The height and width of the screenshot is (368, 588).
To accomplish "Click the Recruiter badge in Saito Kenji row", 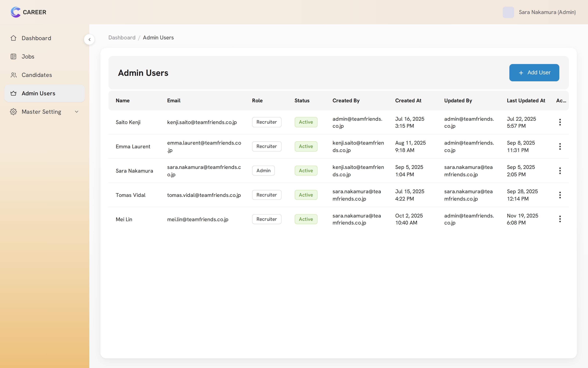I will (267, 122).
